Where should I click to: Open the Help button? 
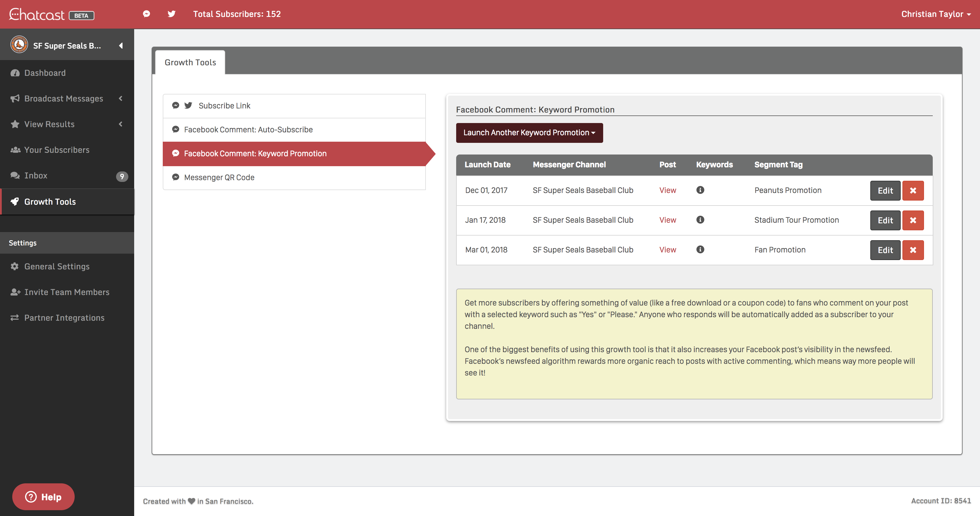[43, 496]
